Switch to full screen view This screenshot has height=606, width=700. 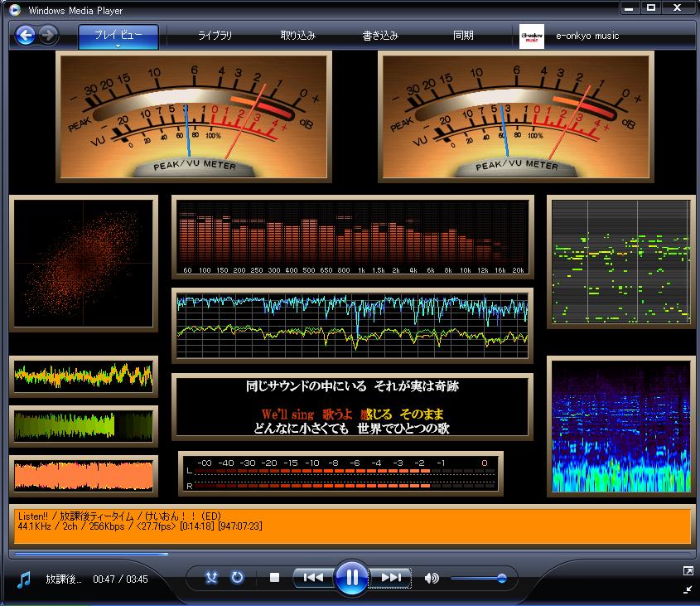[x=688, y=570]
